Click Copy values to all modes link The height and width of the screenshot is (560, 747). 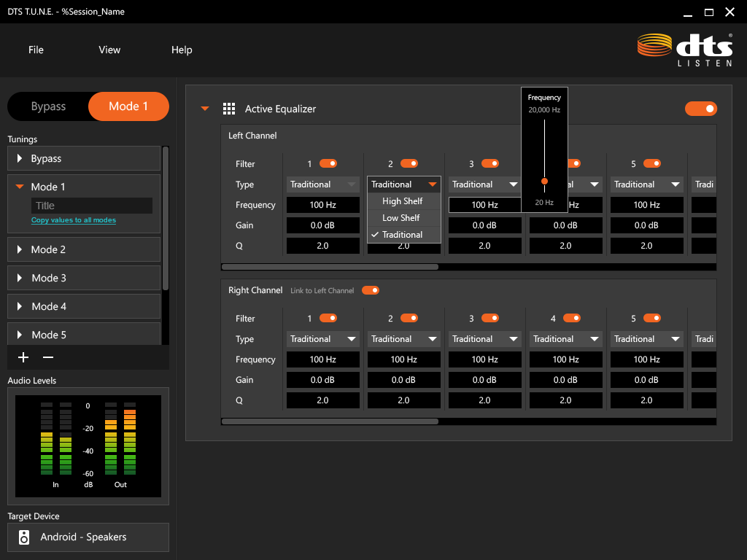pyautogui.click(x=74, y=220)
